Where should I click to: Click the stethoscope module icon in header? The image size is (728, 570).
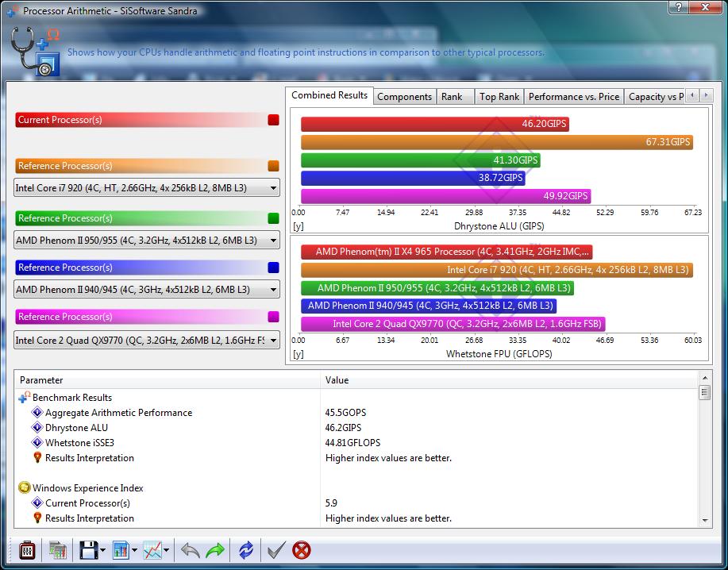click(x=36, y=52)
